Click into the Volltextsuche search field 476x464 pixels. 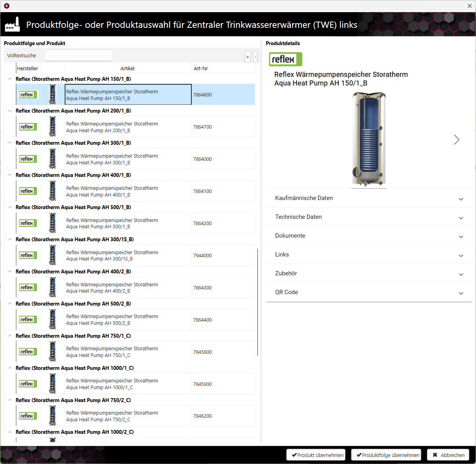(x=78, y=55)
